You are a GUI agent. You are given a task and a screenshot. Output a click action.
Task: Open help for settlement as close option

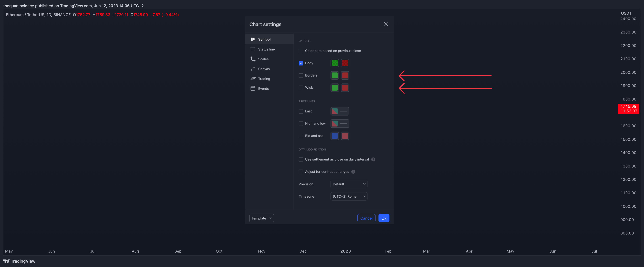[x=373, y=159]
